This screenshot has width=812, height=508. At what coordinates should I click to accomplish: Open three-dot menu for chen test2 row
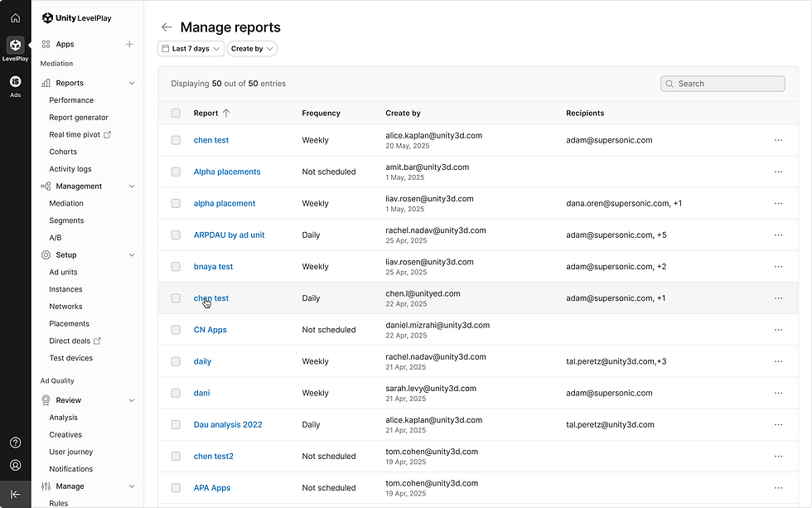pyautogui.click(x=778, y=457)
